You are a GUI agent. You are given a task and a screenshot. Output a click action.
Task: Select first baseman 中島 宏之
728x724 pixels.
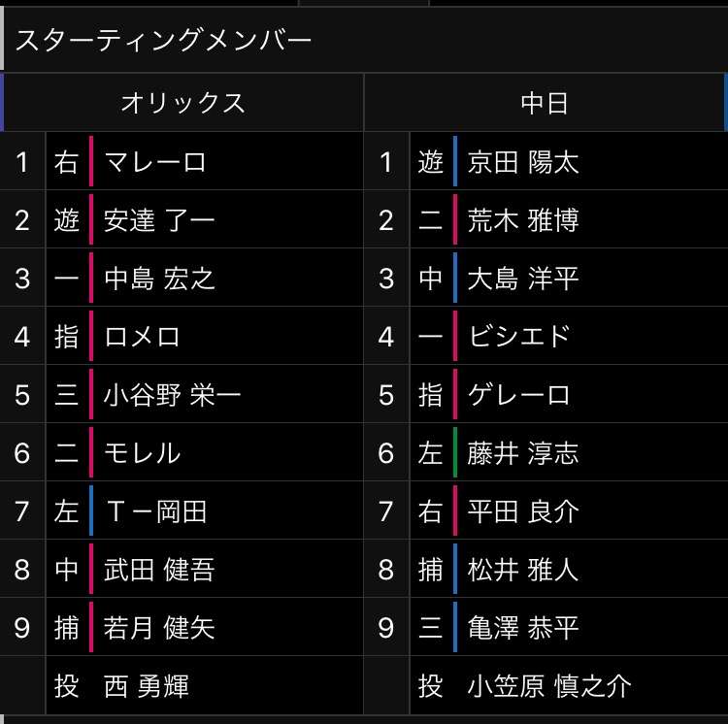tap(160, 279)
